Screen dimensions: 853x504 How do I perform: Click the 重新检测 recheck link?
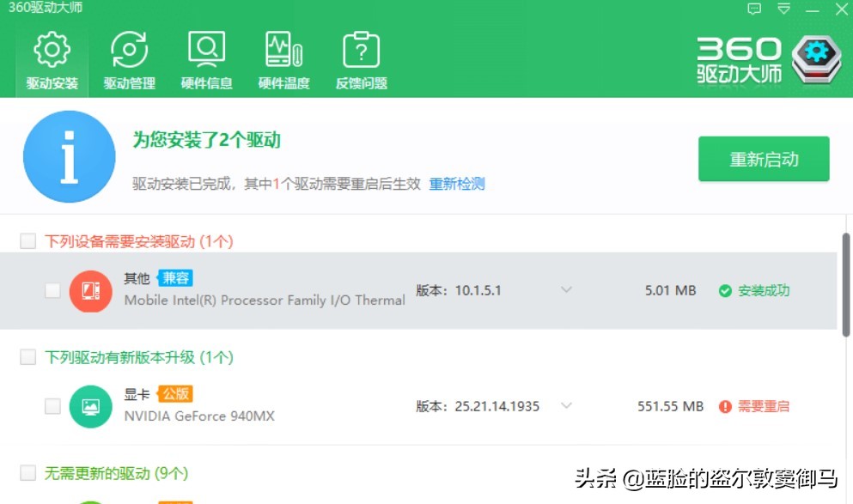pyautogui.click(x=456, y=184)
